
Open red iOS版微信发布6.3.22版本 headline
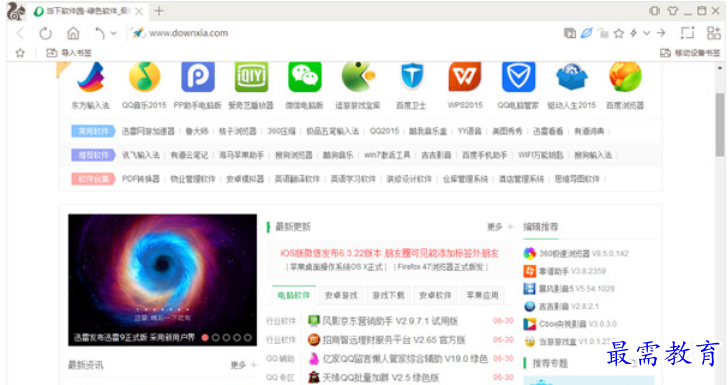389,254
